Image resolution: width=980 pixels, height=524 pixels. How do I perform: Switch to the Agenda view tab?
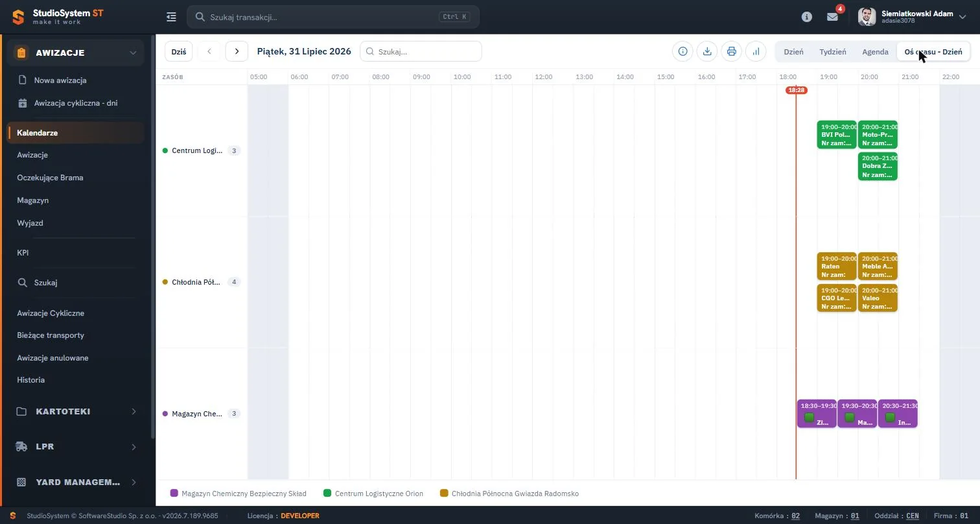coord(875,51)
